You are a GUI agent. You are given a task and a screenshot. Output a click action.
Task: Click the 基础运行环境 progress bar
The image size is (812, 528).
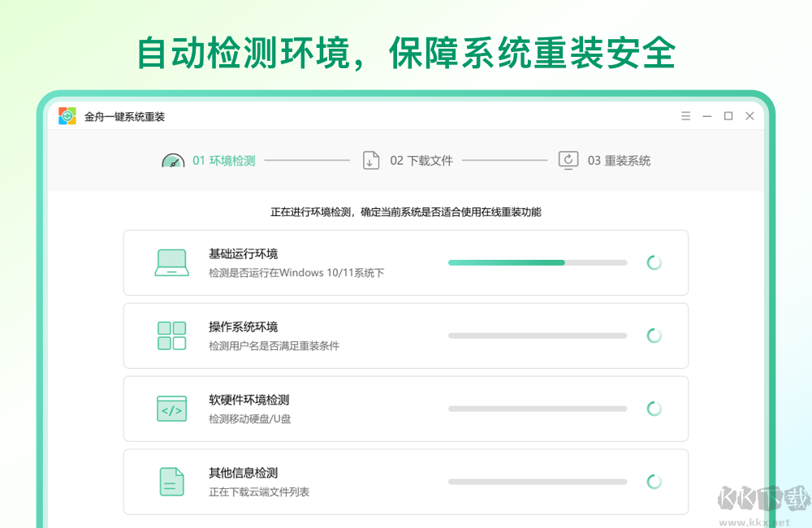(x=538, y=262)
